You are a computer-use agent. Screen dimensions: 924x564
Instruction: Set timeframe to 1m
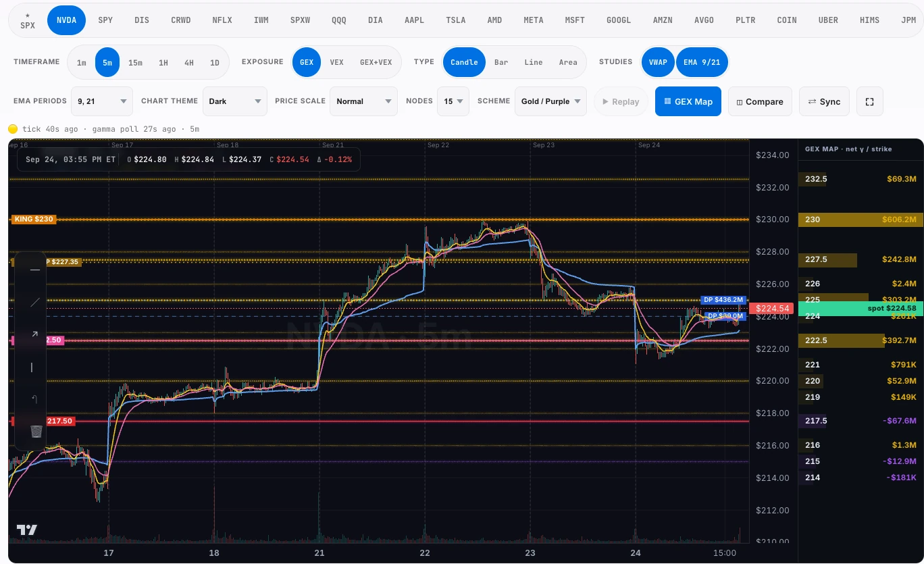81,62
